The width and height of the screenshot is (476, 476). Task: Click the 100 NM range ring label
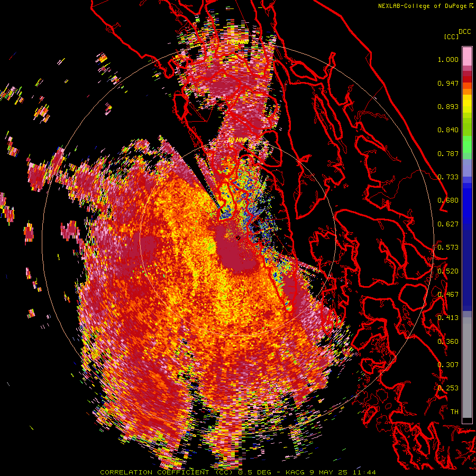tap(237, 42)
